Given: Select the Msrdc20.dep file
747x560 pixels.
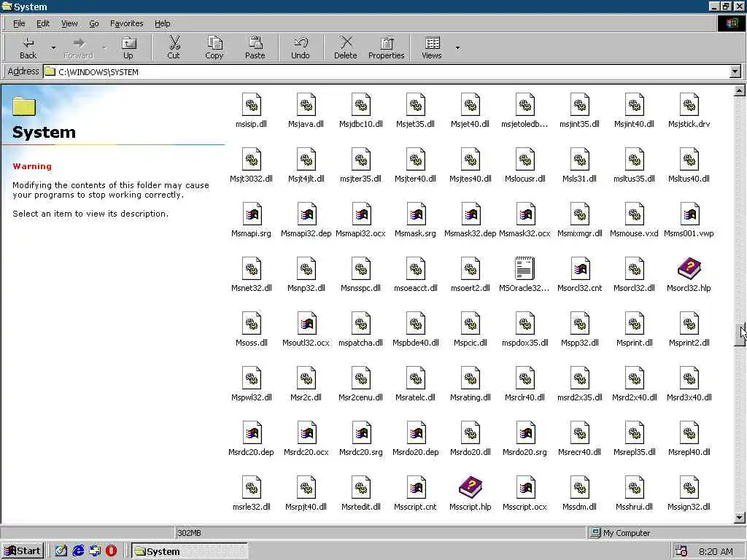Looking at the screenshot, I should click(x=251, y=440).
